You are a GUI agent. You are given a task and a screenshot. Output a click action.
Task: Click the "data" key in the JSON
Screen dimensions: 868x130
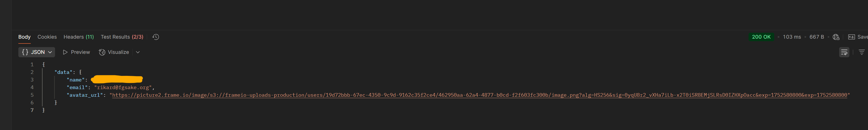point(63,72)
